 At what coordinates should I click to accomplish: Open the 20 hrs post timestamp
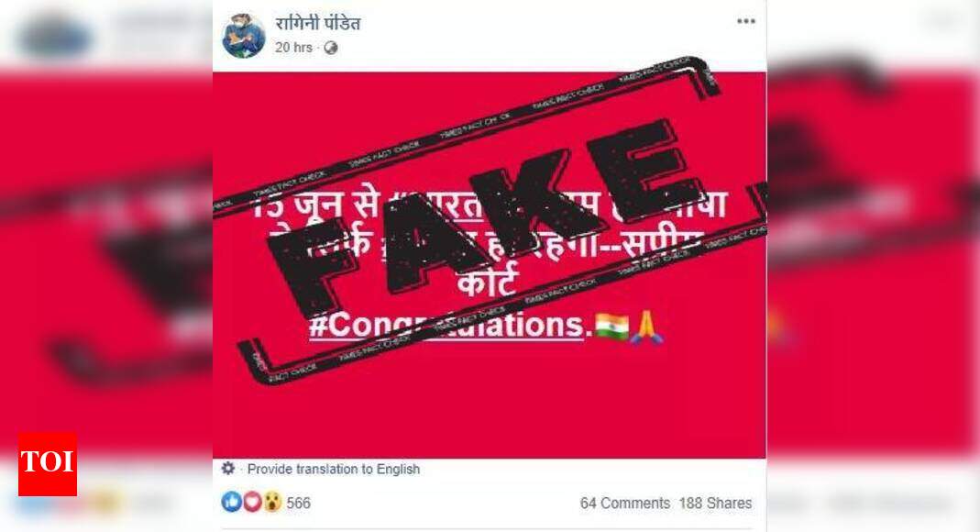coord(293,48)
